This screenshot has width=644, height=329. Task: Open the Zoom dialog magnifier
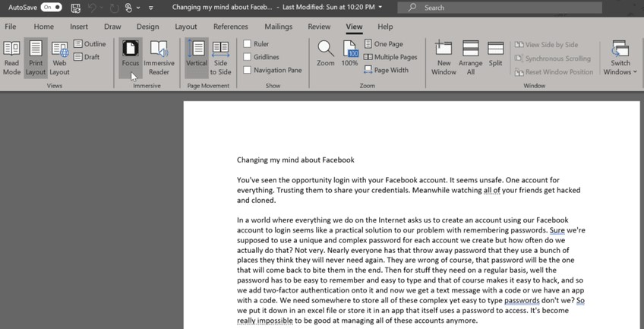click(x=326, y=54)
